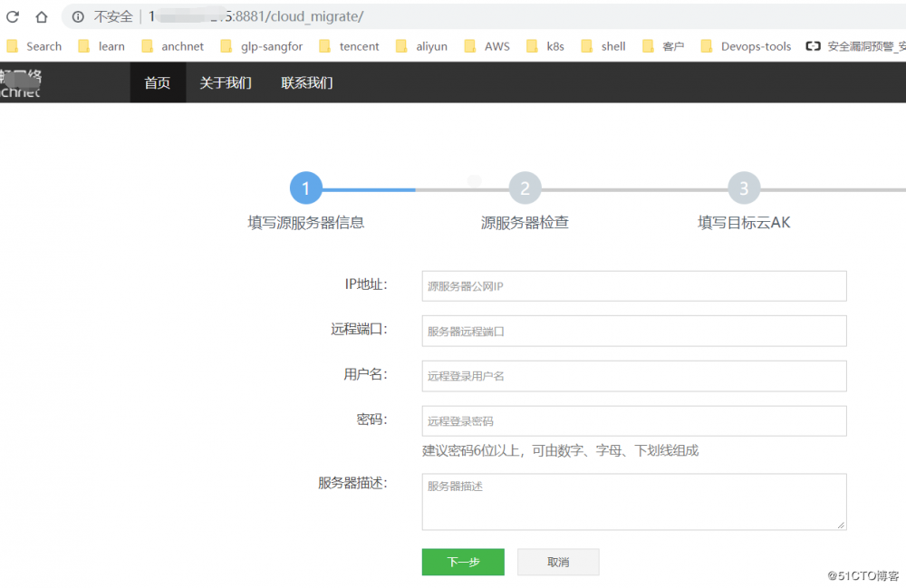Click the green 下一步 button
The height and width of the screenshot is (588, 906).
tap(462, 562)
